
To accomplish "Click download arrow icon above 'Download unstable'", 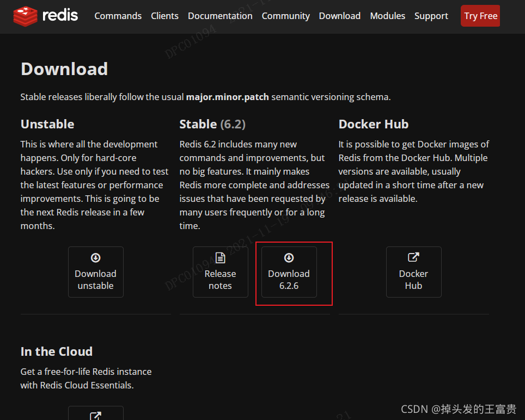I will click(x=96, y=258).
